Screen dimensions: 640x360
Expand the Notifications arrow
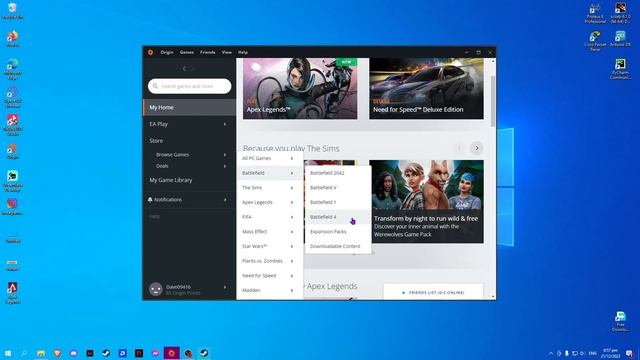point(225,200)
